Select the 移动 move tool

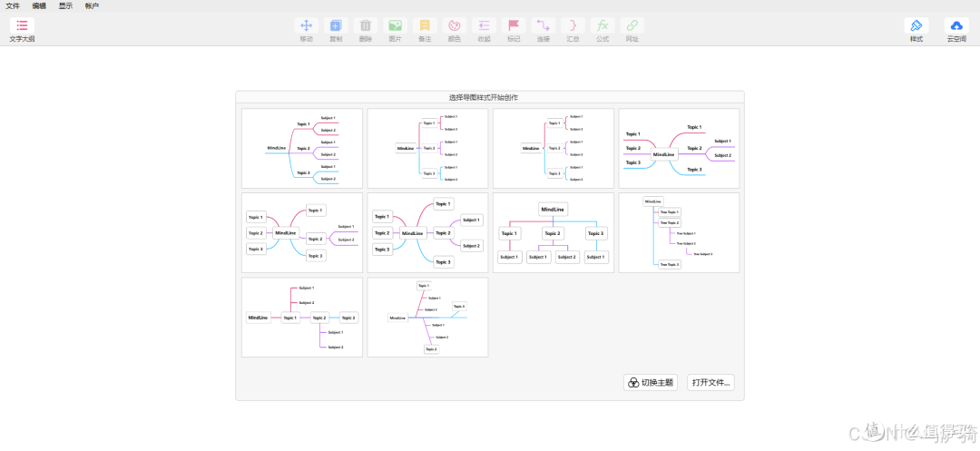click(307, 25)
